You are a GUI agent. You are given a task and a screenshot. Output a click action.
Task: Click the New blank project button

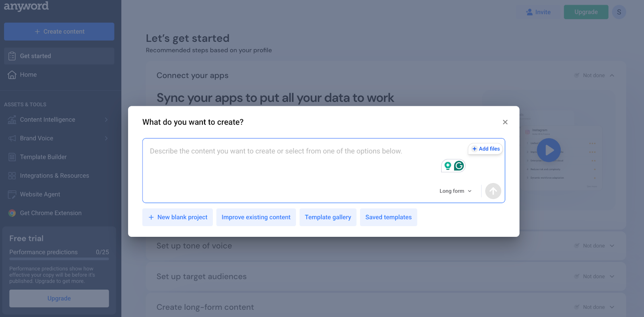(x=178, y=217)
